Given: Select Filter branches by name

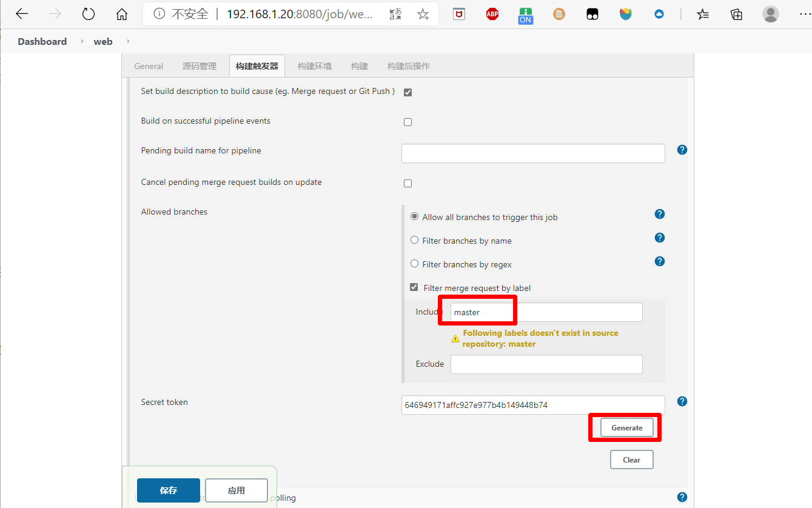Looking at the screenshot, I should tap(415, 240).
